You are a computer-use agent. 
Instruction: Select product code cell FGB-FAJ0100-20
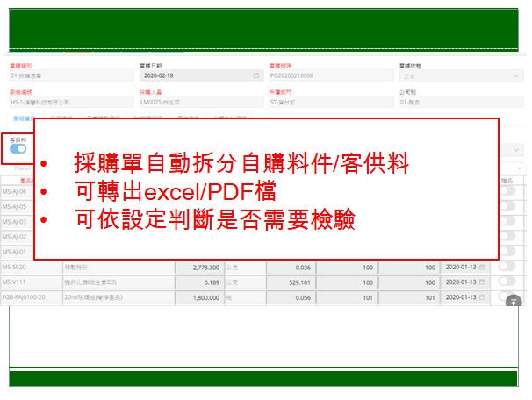pyautogui.click(x=32, y=297)
